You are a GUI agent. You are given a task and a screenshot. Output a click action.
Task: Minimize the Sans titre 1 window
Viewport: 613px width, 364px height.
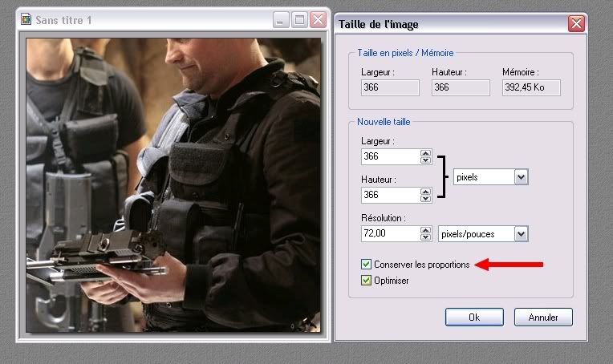coord(281,19)
